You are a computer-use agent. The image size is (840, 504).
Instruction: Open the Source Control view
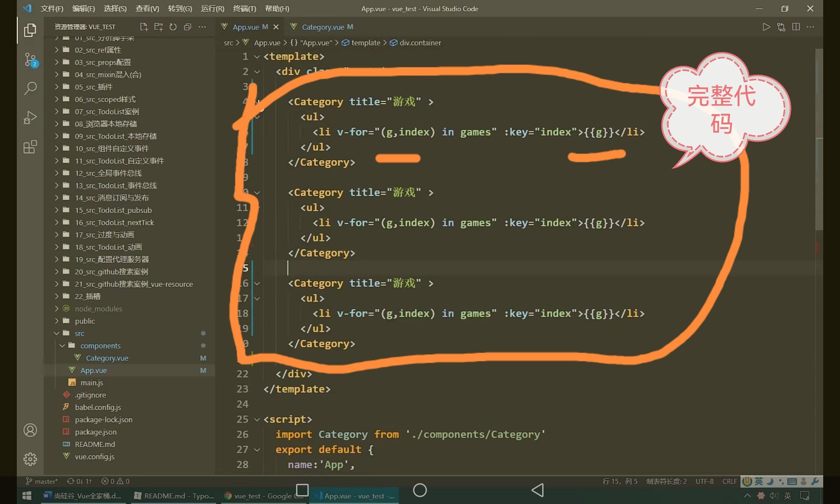pyautogui.click(x=30, y=60)
